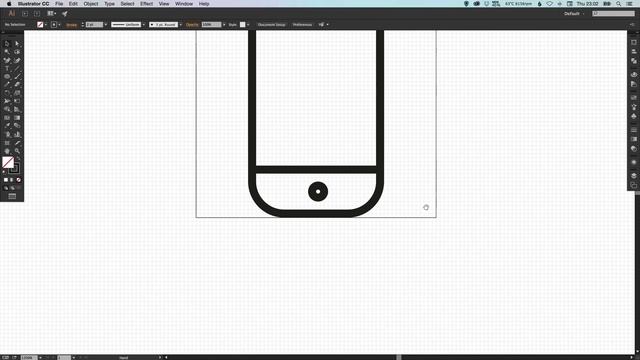
Task: Select the Direct Selection tool
Action: point(17,43)
